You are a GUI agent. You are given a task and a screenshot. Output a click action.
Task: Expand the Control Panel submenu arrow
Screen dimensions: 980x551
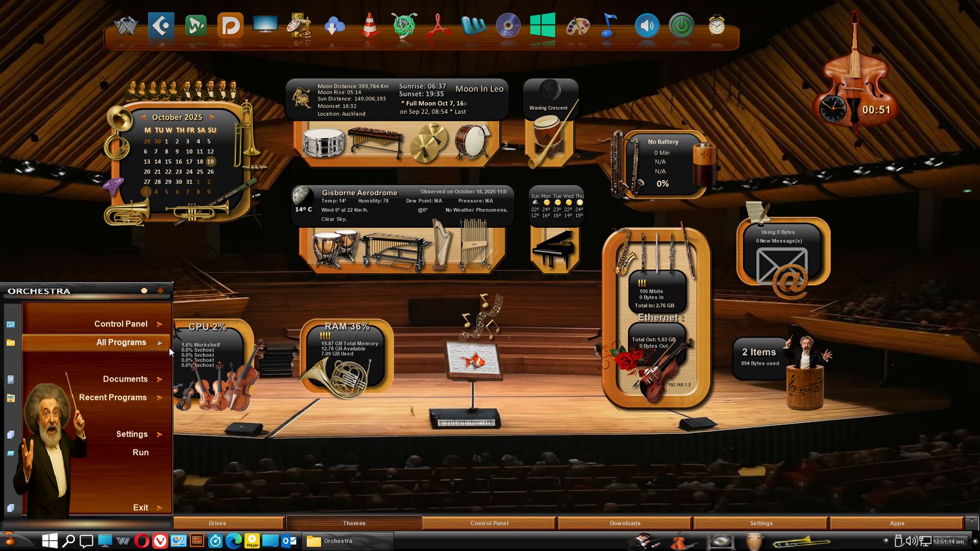pyautogui.click(x=160, y=324)
